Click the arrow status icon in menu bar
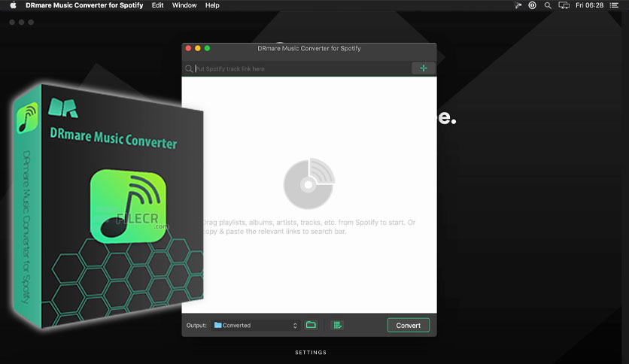 [518, 5]
